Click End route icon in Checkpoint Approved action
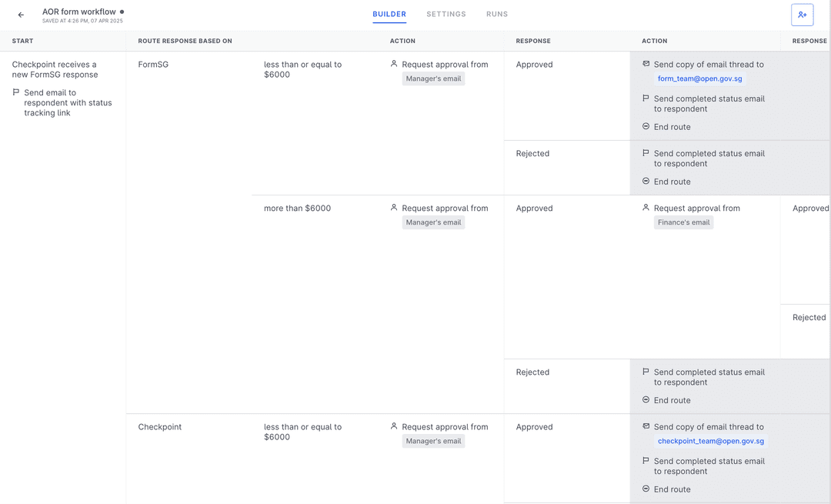The image size is (831, 504). (646, 489)
